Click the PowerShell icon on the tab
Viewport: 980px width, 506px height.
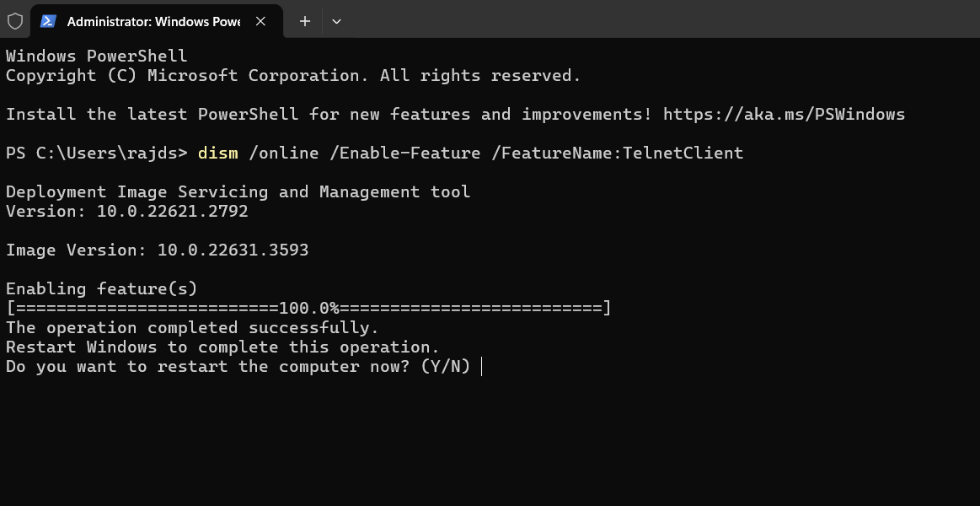click(49, 21)
